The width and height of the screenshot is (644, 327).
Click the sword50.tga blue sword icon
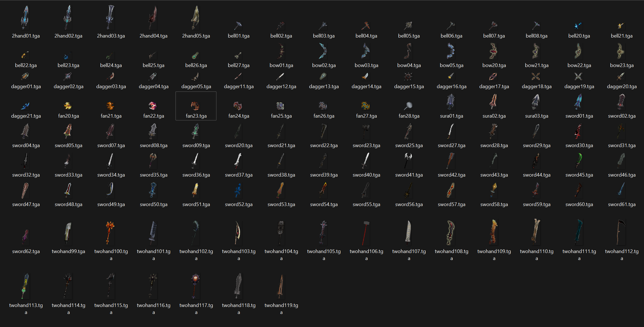153,190
